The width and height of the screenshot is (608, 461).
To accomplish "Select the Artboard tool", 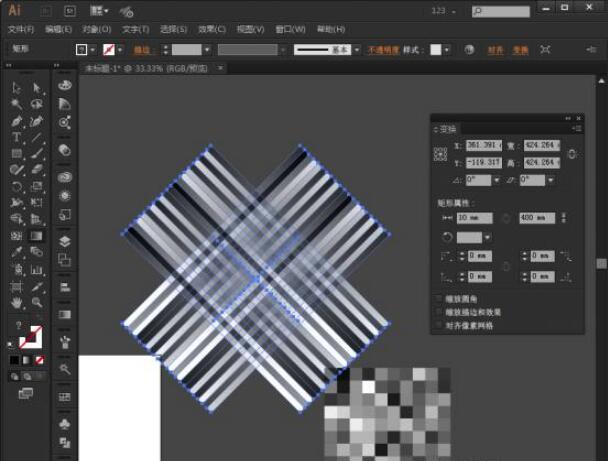I will pos(16,287).
